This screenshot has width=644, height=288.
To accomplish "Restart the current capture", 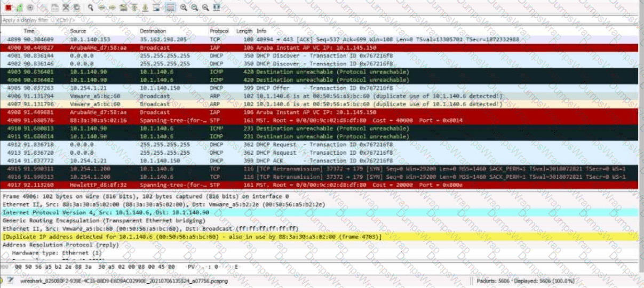I will click(x=19, y=7).
